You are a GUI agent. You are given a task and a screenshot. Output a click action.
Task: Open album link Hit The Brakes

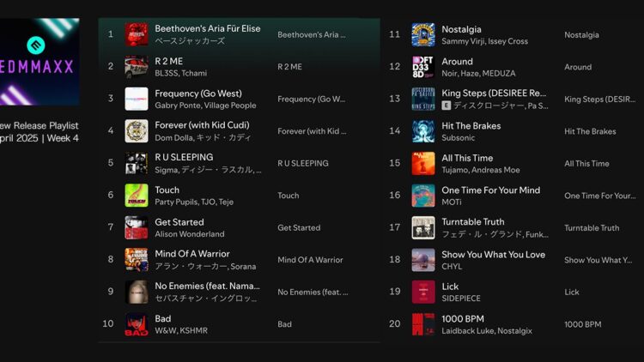[x=590, y=131]
